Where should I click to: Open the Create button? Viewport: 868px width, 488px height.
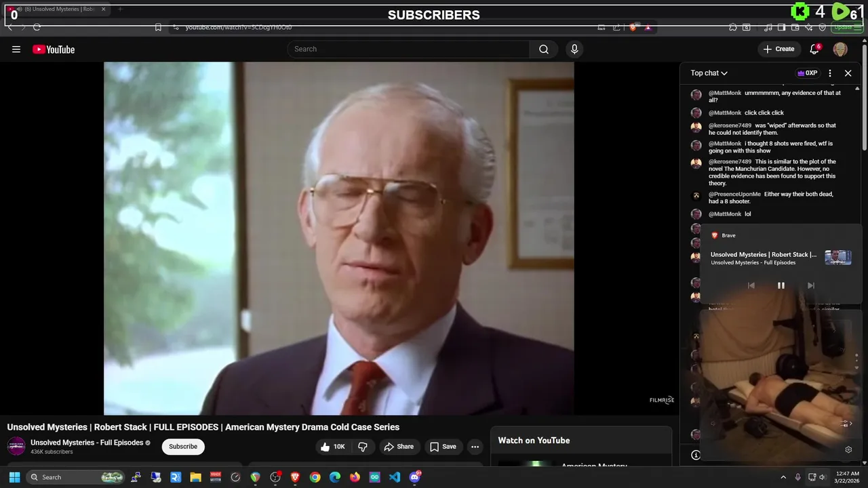pyautogui.click(x=778, y=49)
